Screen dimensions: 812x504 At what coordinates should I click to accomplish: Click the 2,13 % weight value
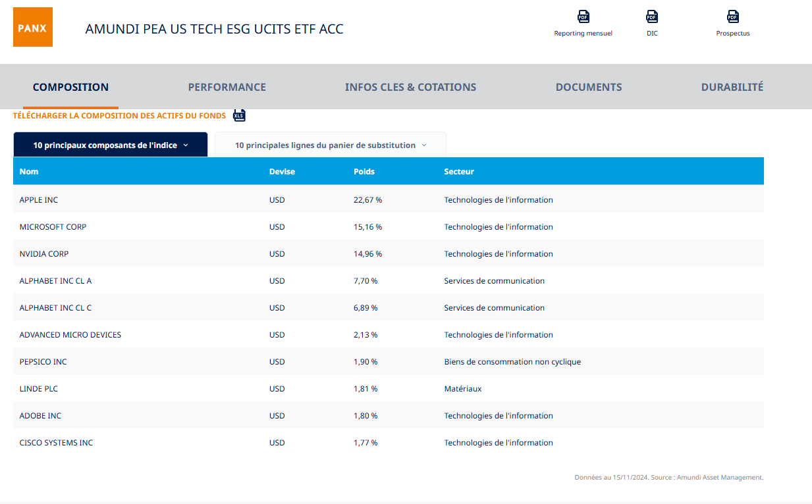pos(365,335)
